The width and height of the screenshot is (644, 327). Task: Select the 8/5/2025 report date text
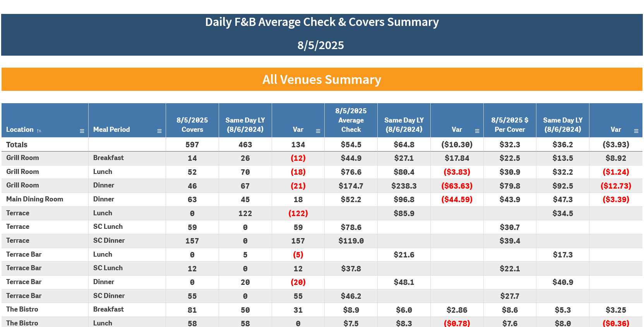[321, 45]
